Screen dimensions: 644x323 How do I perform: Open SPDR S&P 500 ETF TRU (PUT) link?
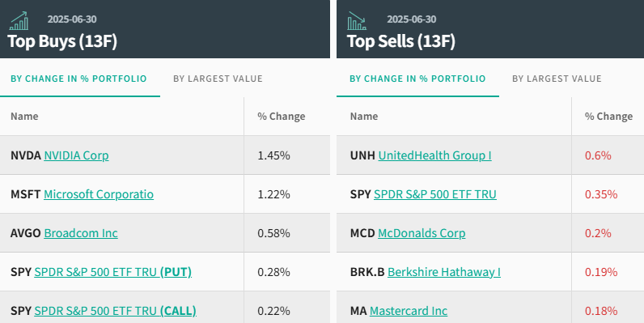[113, 272]
